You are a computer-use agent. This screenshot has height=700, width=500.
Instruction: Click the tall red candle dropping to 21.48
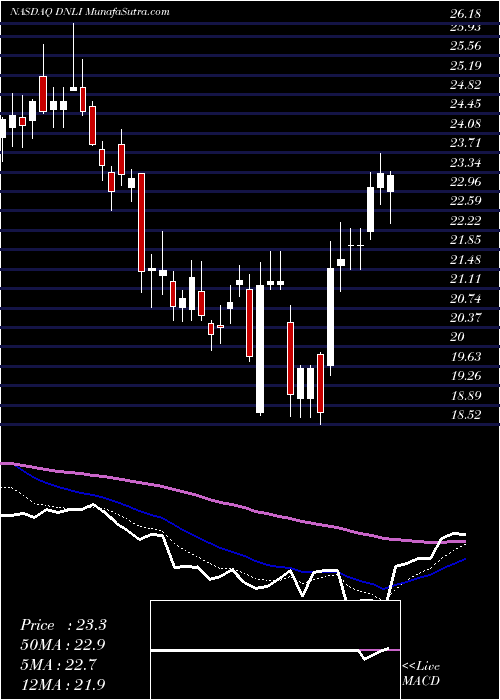click(141, 222)
